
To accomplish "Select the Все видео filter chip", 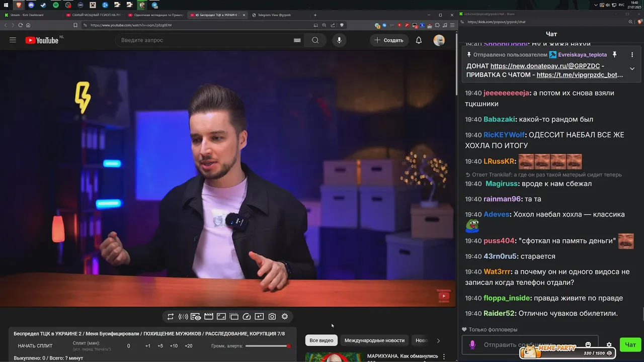I will tap(321, 340).
